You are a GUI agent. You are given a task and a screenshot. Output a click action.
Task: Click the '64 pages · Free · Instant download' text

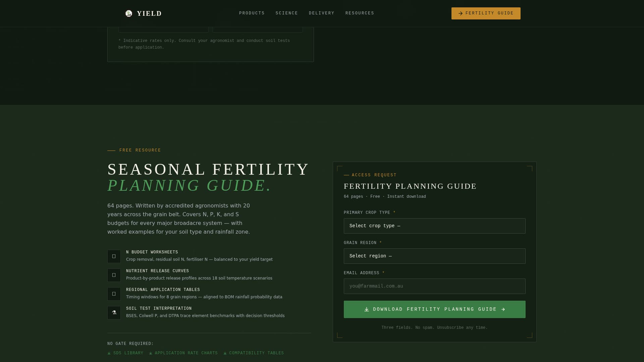click(x=385, y=196)
